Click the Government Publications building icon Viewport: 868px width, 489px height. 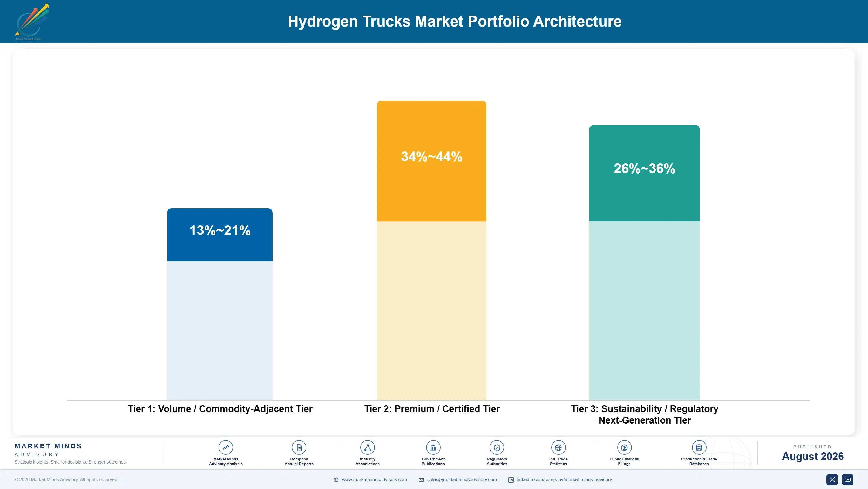[x=433, y=447]
